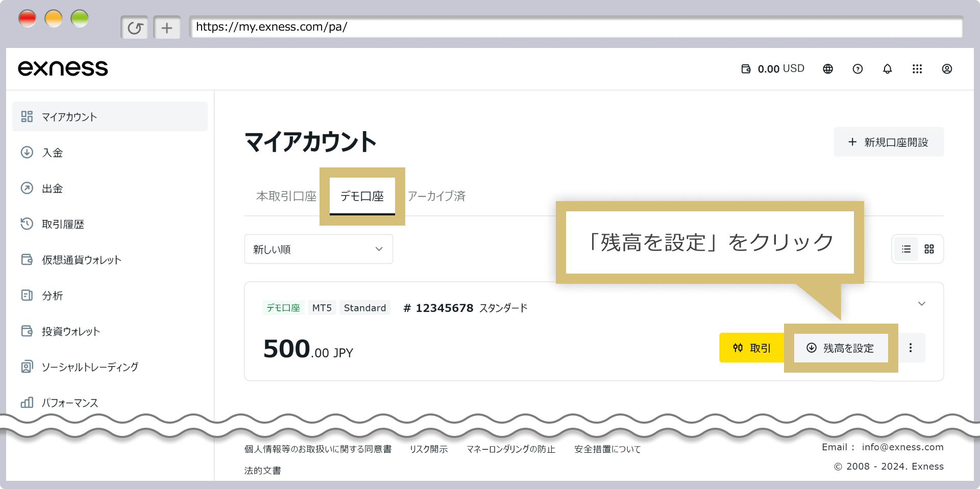The width and height of the screenshot is (980, 489).
Task: Click the exness logo
Action: (63, 68)
